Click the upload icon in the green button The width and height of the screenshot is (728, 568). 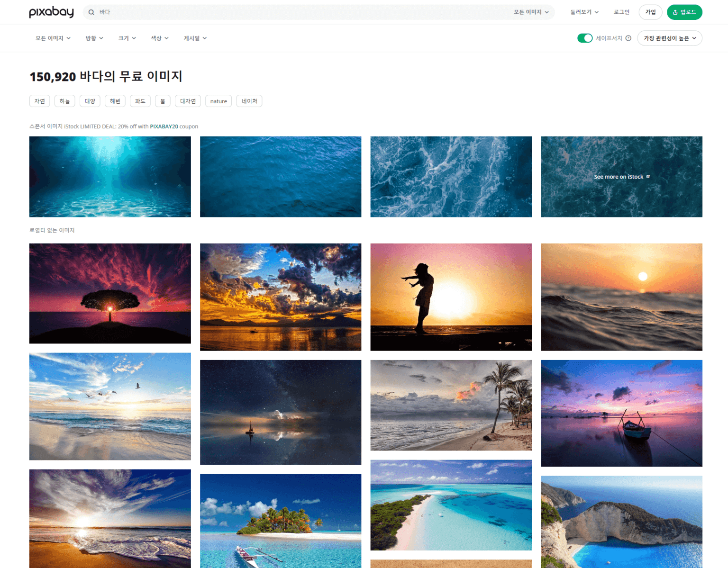click(675, 12)
